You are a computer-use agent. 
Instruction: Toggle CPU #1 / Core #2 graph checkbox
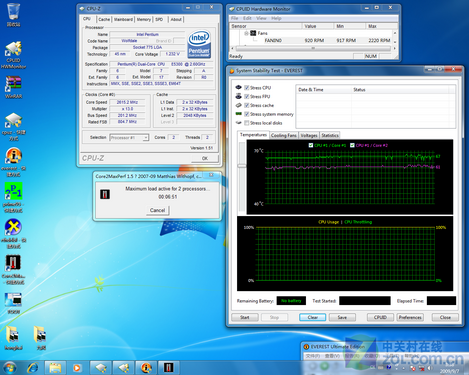click(352, 145)
